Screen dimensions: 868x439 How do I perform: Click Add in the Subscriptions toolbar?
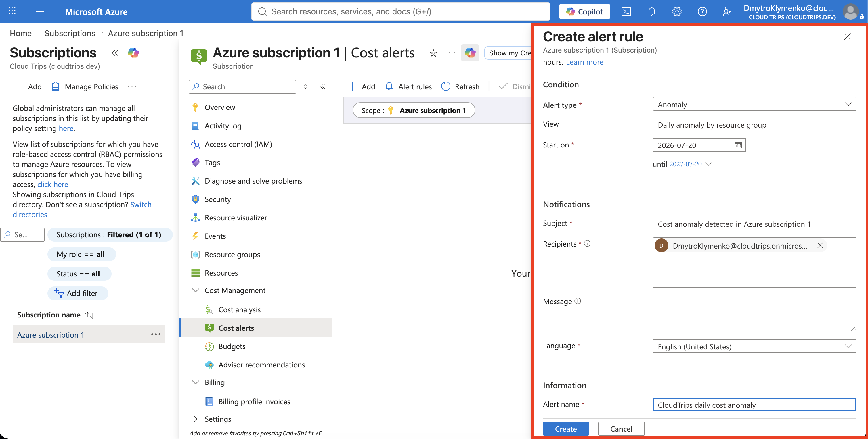28,86
